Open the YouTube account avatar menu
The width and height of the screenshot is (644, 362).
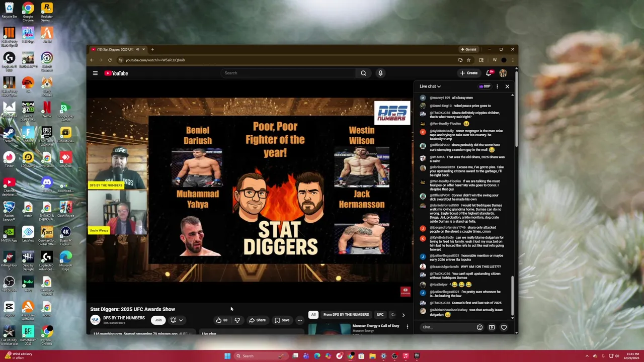[x=503, y=73]
